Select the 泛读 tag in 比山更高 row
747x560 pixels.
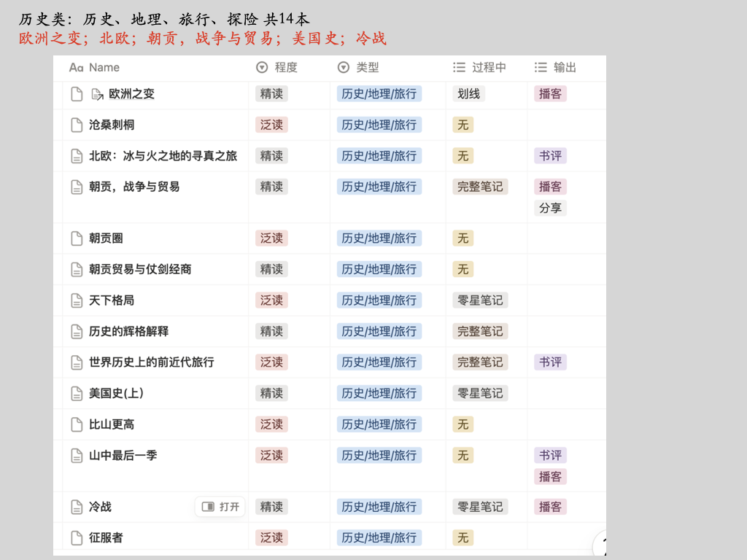point(271,424)
